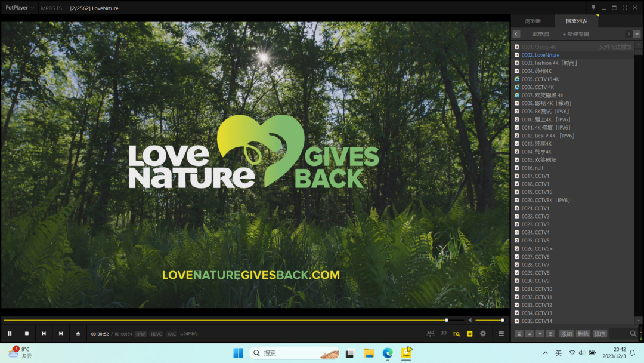Enter fullscreen with the fullscreen icon
Image resolution: width=644 pixels, height=363 pixels.
[624, 8]
